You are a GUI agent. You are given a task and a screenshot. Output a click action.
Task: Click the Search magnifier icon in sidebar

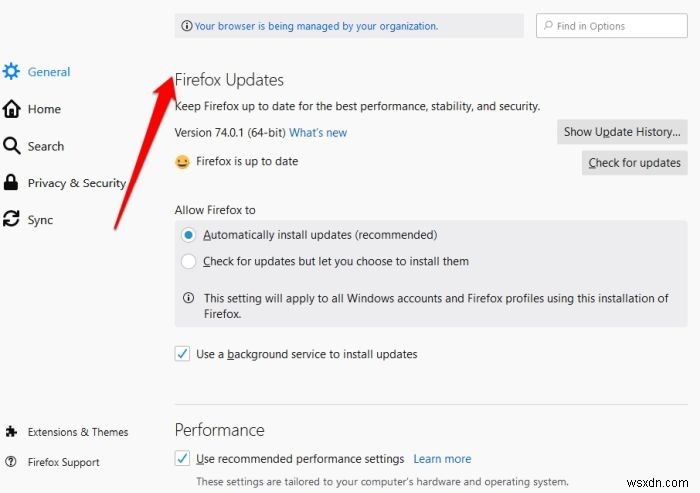click(11, 146)
